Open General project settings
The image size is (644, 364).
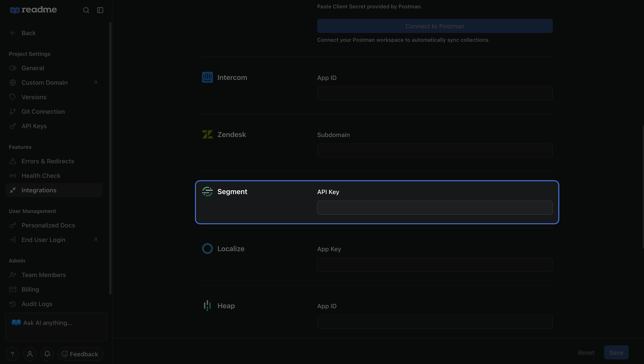coord(54,68)
